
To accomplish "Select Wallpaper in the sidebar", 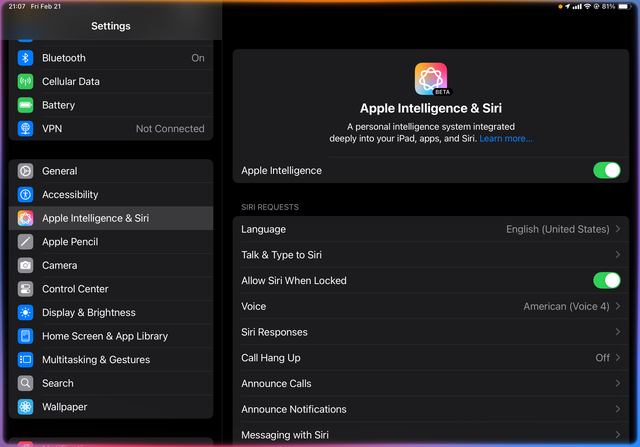I will 111,407.
